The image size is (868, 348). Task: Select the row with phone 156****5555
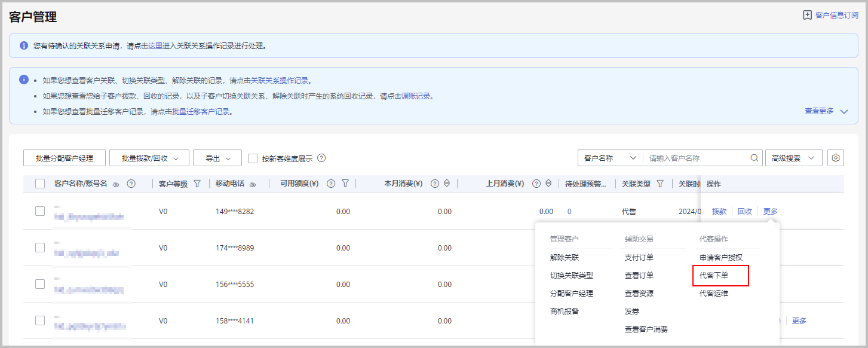pos(40,284)
